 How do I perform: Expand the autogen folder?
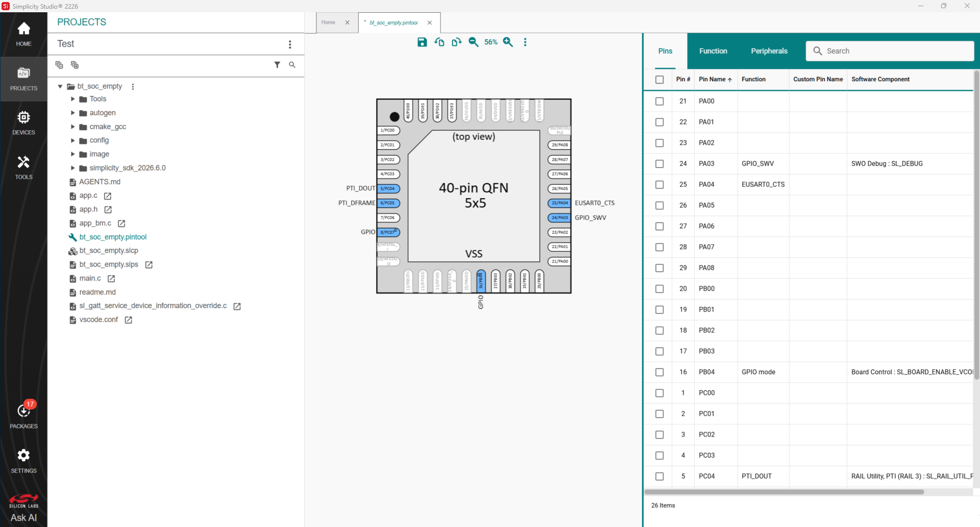tap(72, 113)
